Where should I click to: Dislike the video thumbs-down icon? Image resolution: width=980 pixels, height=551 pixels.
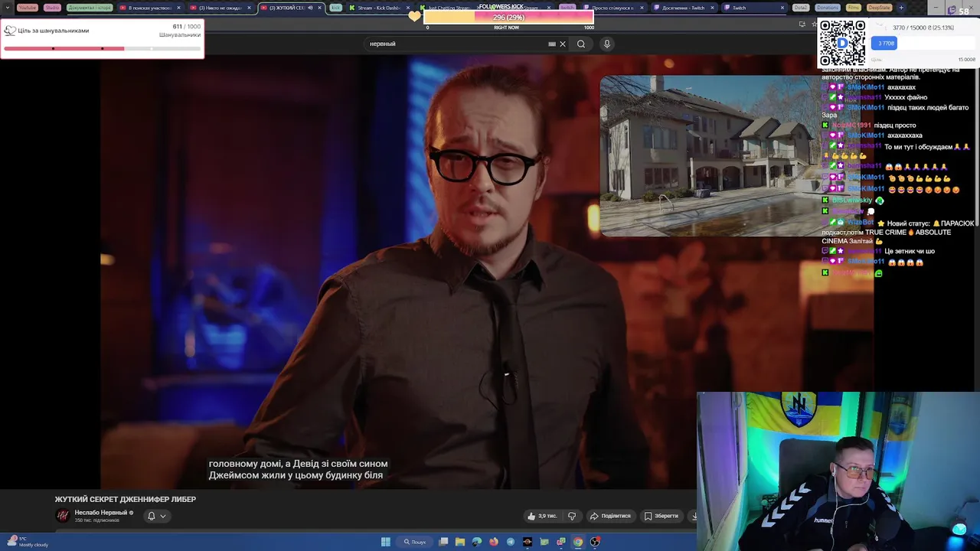click(572, 516)
